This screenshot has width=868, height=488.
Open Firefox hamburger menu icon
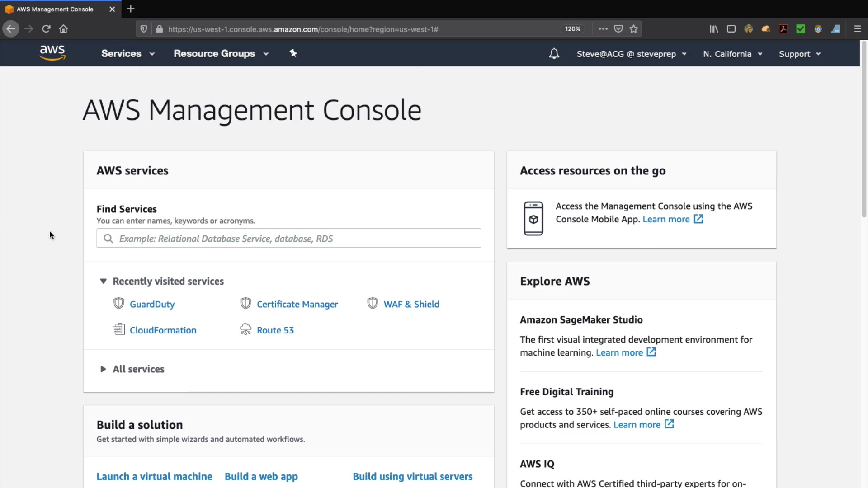tap(857, 29)
